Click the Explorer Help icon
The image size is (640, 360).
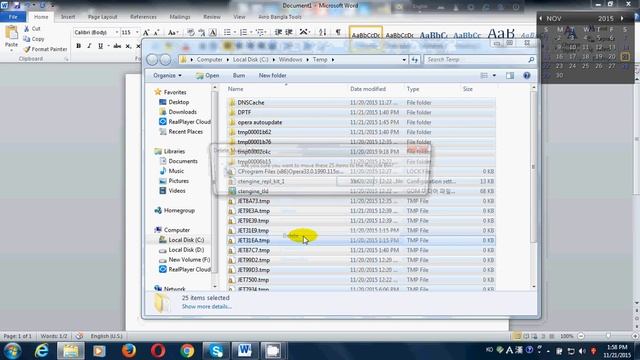pos(527,76)
